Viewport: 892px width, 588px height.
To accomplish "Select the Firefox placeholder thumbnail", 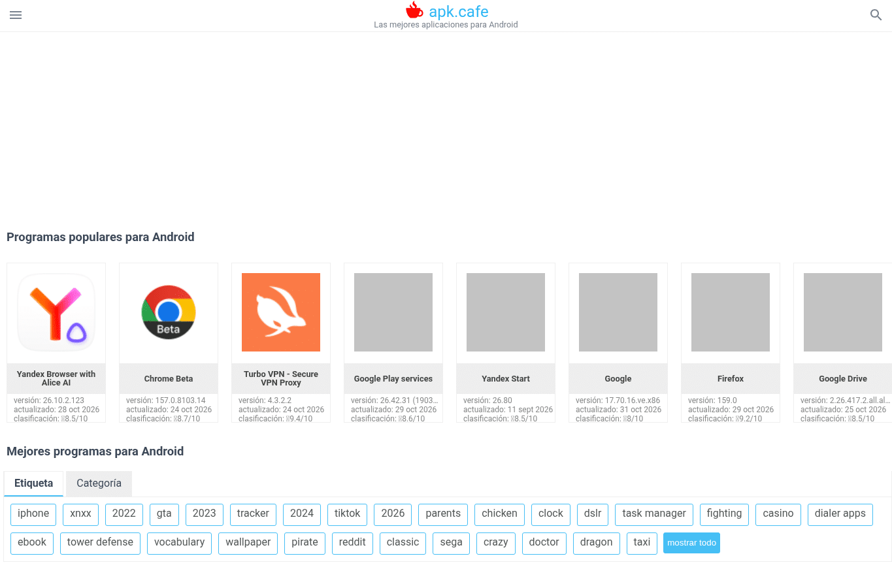I will 731,312.
